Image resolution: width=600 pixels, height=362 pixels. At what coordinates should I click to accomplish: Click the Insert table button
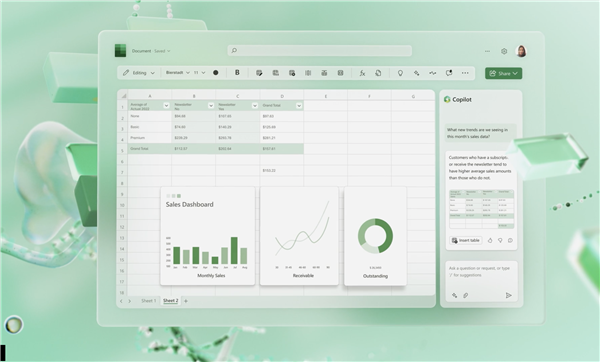click(465, 240)
